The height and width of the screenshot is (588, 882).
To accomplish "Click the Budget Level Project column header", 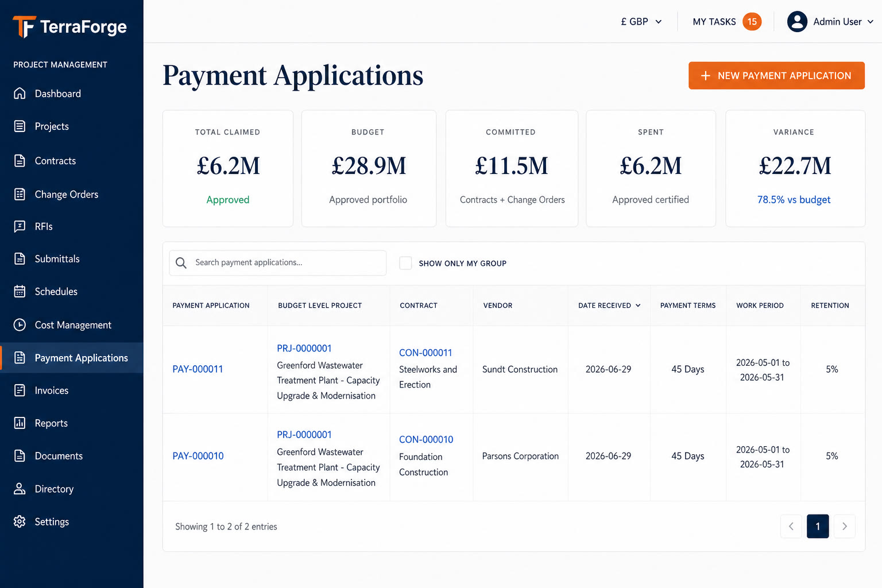I will (320, 305).
